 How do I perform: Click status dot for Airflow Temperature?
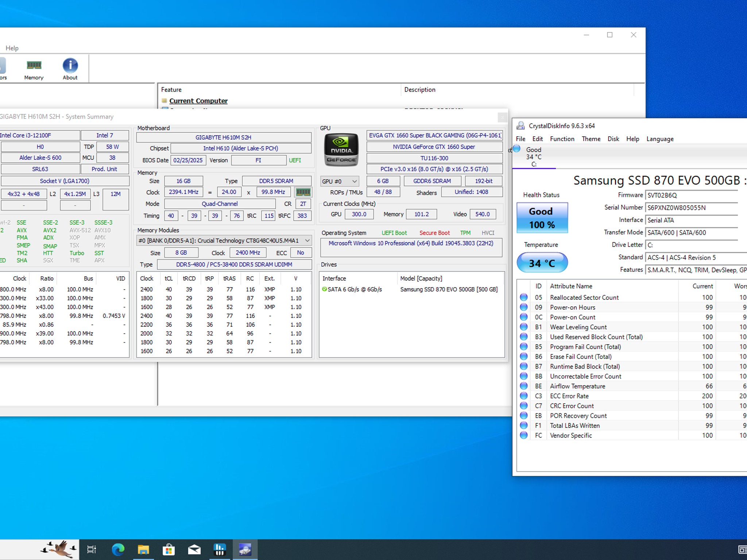pos(524,386)
